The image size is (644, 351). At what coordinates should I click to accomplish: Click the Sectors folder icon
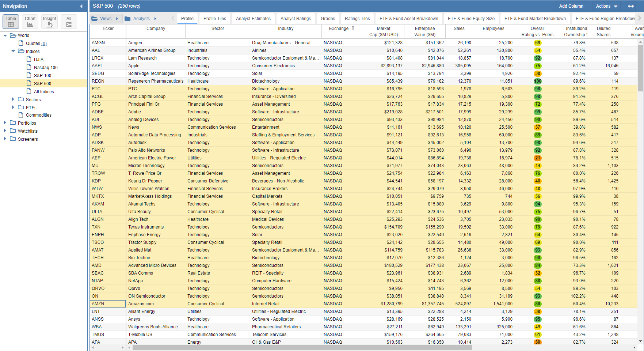click(21, 99)
